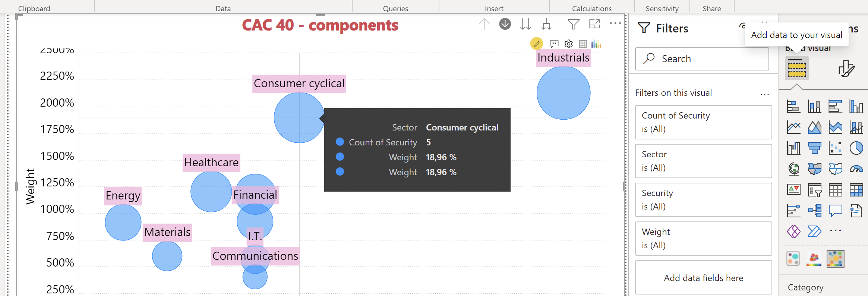Viewport: 868px width, 296px height.
Task: Add the decomposition tree visual
Action: click(814, 210)
